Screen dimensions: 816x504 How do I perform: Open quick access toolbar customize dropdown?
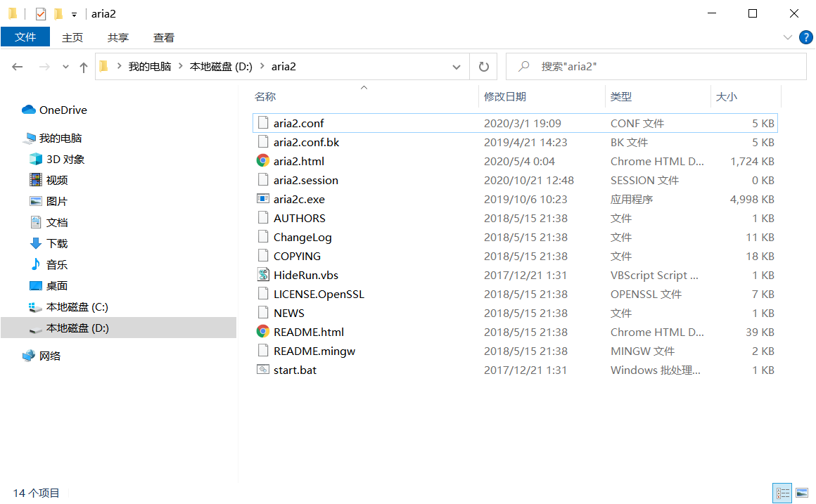tap(74, 15)
